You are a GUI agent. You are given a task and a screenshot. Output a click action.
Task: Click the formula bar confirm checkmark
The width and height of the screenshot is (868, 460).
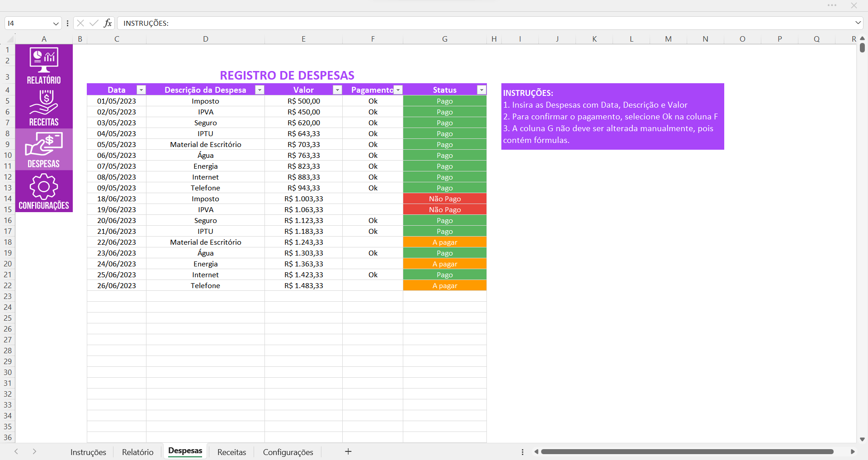tap(94, 23)
